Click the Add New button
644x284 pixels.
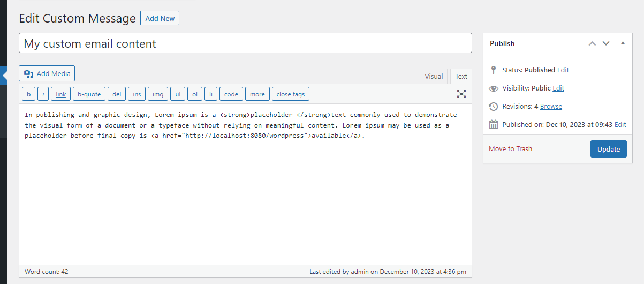click(160, 18)
